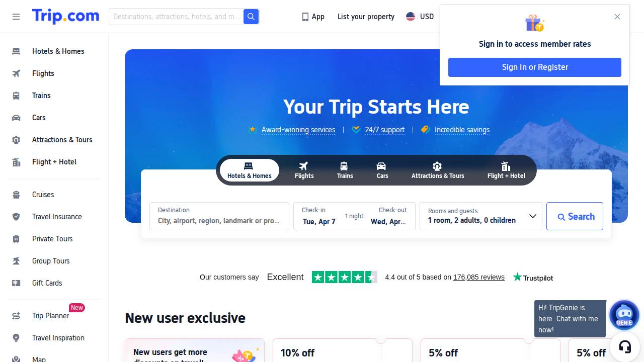Click the headset customer support icon
644x362 pixels.
[625, 347]
